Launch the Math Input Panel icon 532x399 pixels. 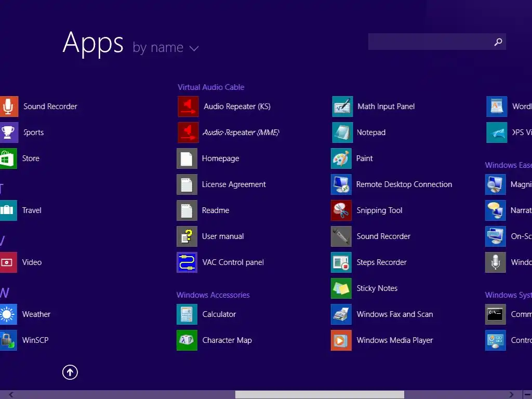pyautogui.click(x=342, y=107)
